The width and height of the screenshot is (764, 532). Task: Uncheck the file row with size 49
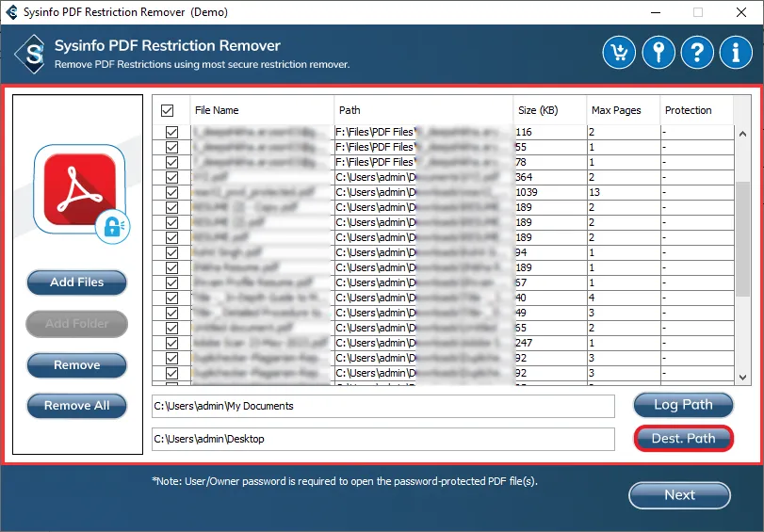tap(171, 314)
